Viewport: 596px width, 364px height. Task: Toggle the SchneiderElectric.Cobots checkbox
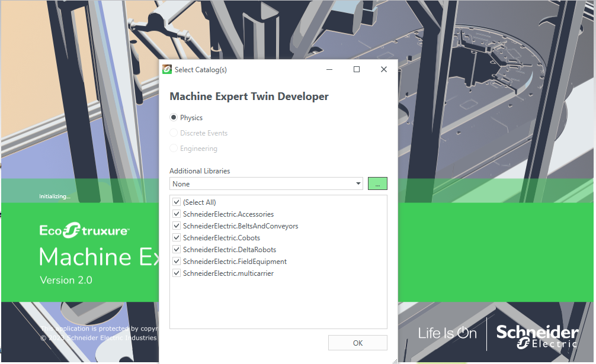[x=177, y=237]
